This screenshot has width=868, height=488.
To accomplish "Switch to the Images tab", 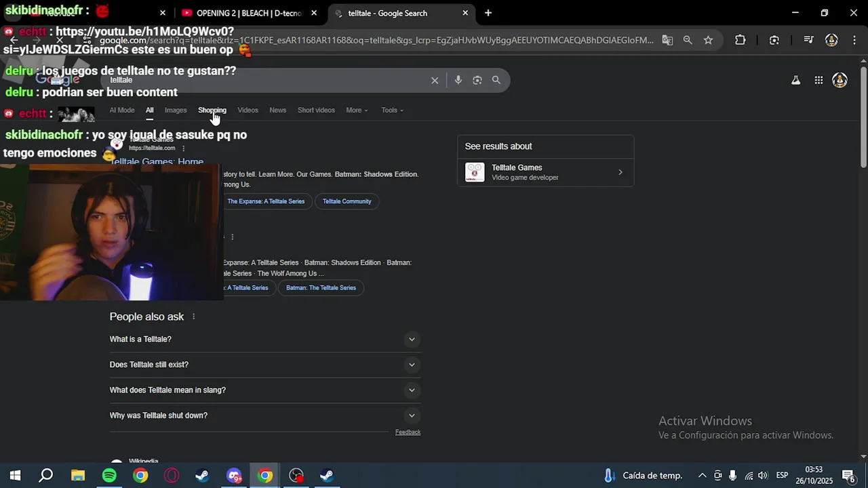I will (176, 110).
